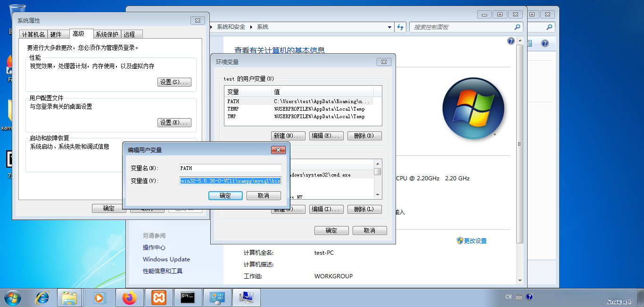Open the 操作中心 link

(x=154, y=247)
